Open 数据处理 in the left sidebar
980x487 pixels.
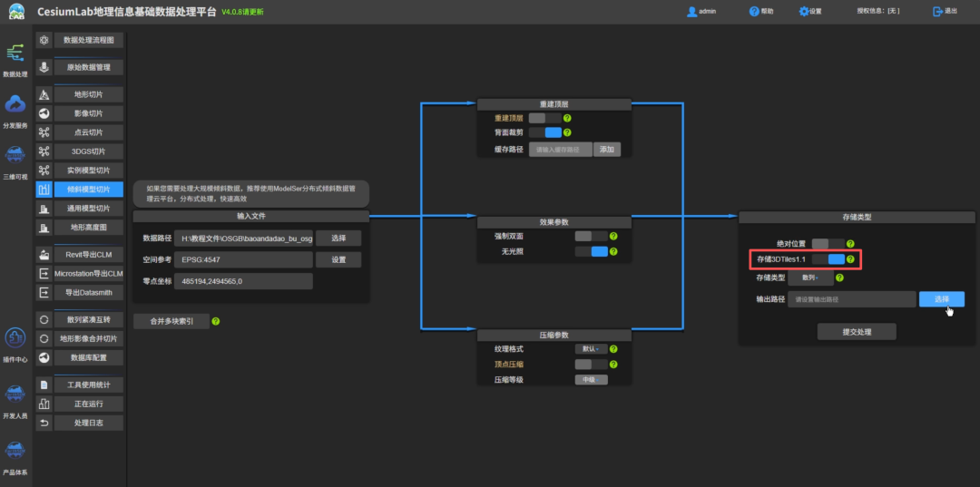click(15, 61)
